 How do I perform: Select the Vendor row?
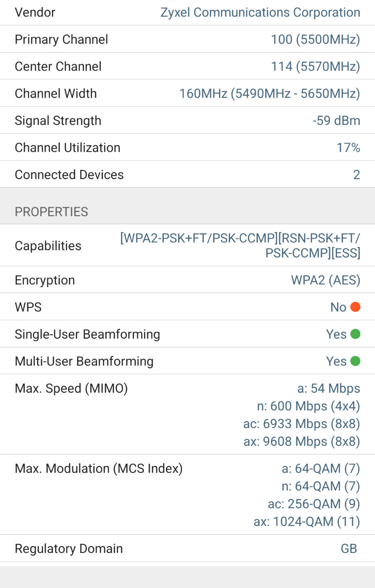(x=187, y=13)
